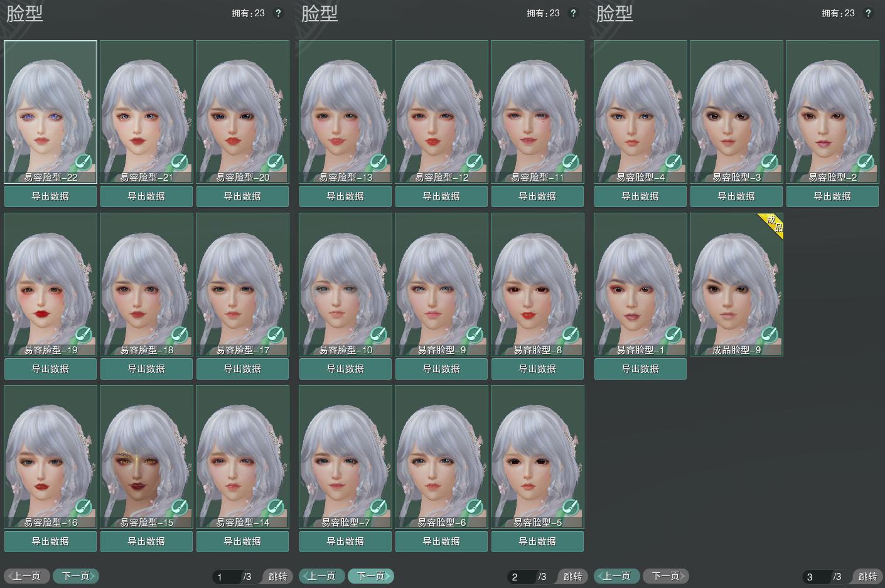Export data for 易容脸型-15
The width and height of the screenshot is (885, 588).
[147, 542]
